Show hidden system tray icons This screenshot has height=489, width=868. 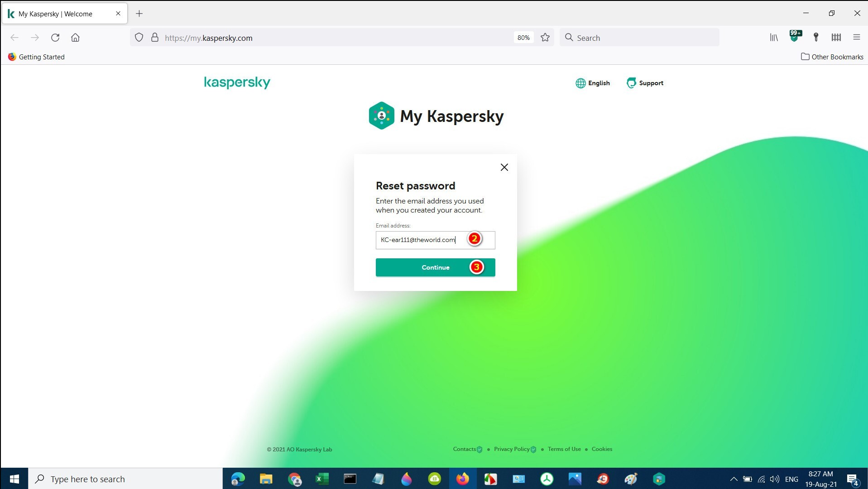pyautogui.click(x=734, y=479)
